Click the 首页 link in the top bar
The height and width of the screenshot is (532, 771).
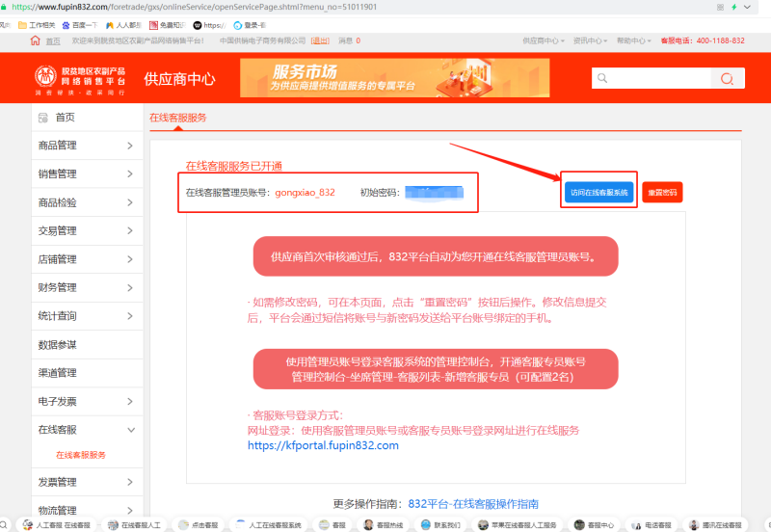point(53,41)
